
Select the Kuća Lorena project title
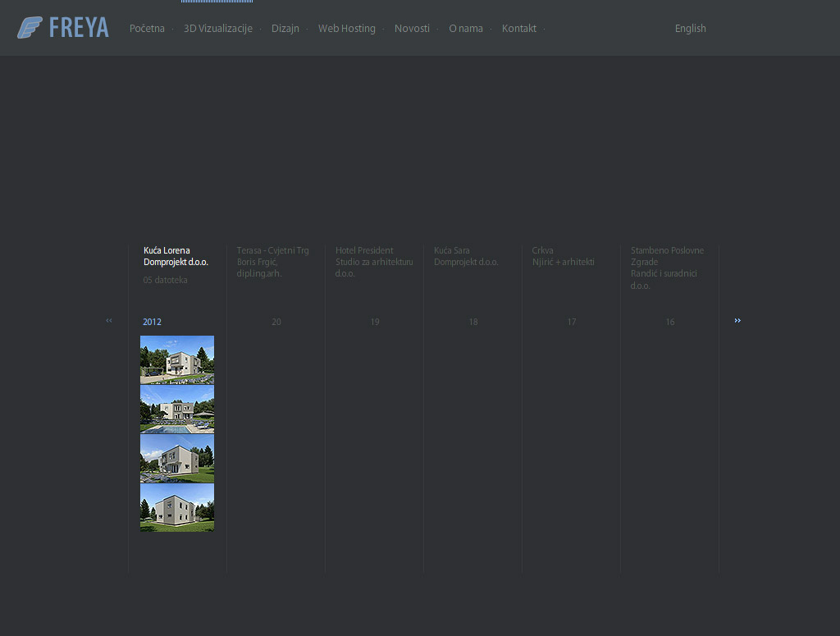coord(167,250)
